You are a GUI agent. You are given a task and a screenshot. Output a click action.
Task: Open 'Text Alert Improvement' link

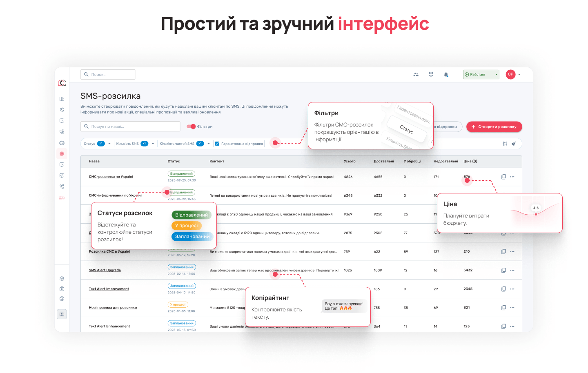pos(109,289)
